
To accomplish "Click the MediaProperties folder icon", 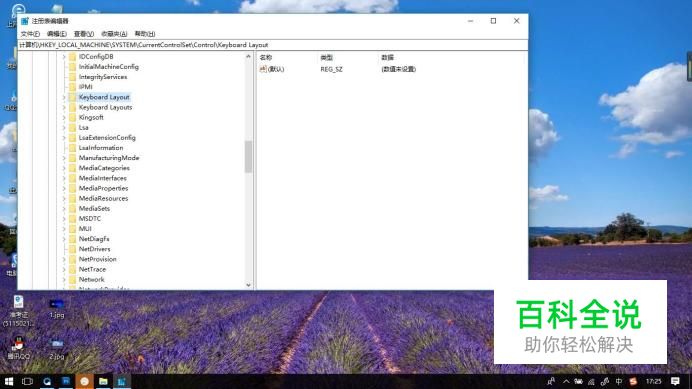I will point(72,188).
